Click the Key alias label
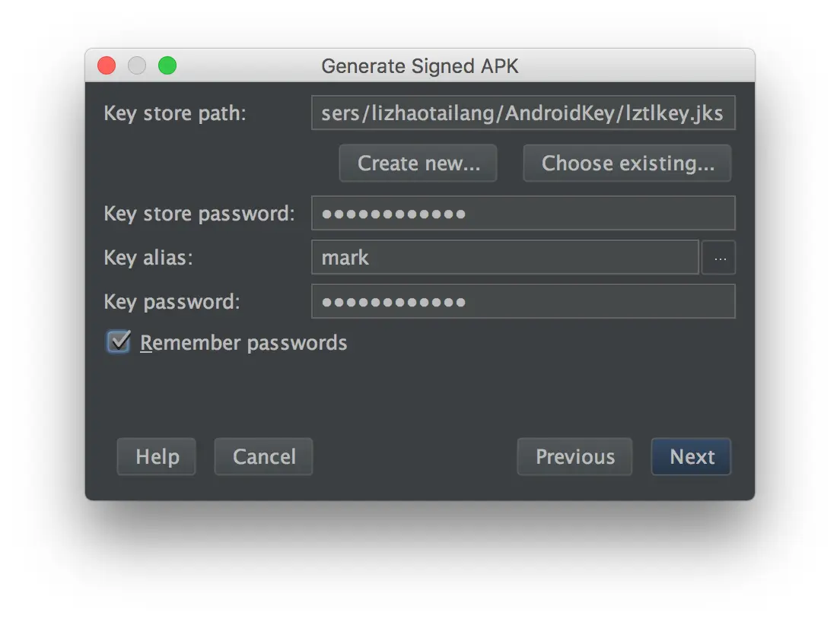840x622 pixels. pyautogui.click(x=148, y=258)
